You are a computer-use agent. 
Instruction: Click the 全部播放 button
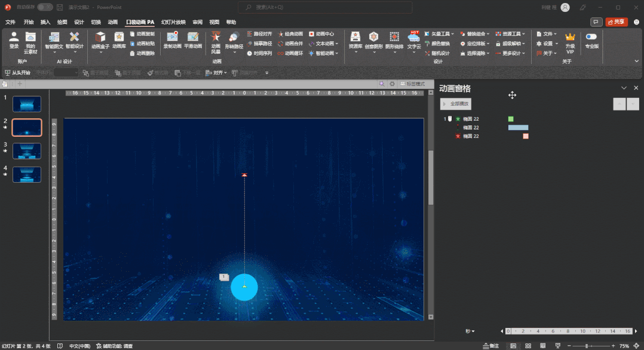pos(456,104)
